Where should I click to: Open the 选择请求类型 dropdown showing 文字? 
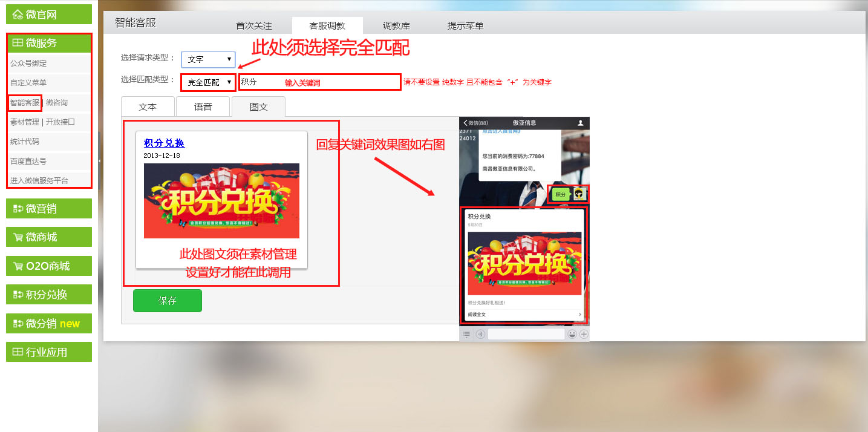[x=208, y=59]
